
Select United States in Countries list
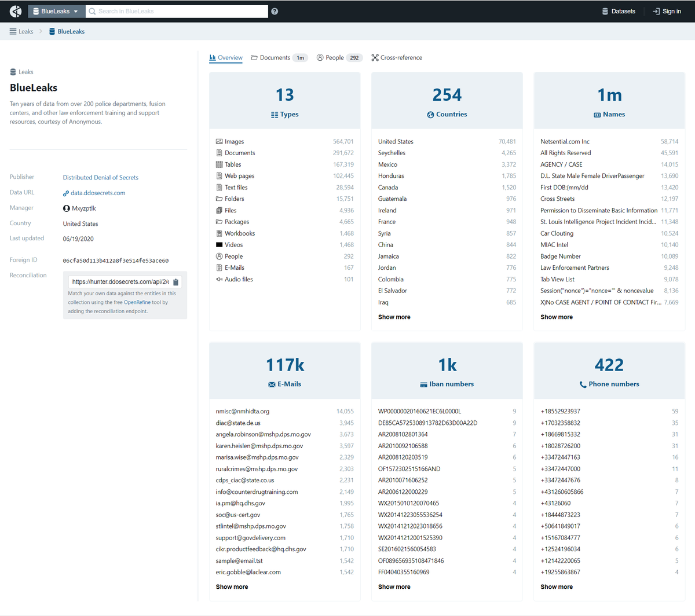click(447, 141)
